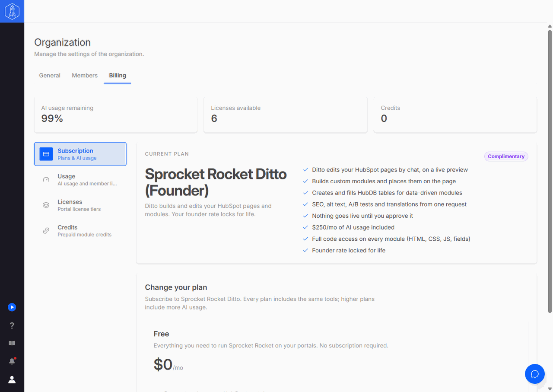Switch to the General tab

tap(50, 75)
